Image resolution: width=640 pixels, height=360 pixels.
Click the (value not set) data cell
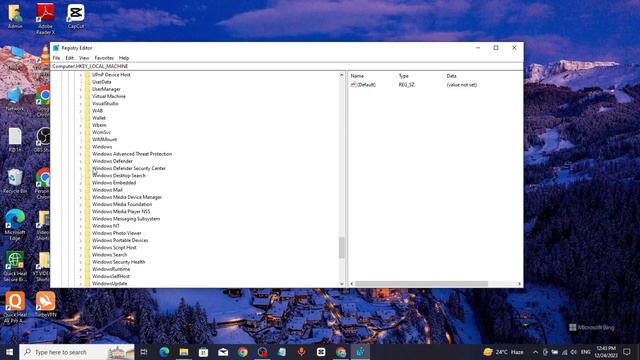[462, 85]
